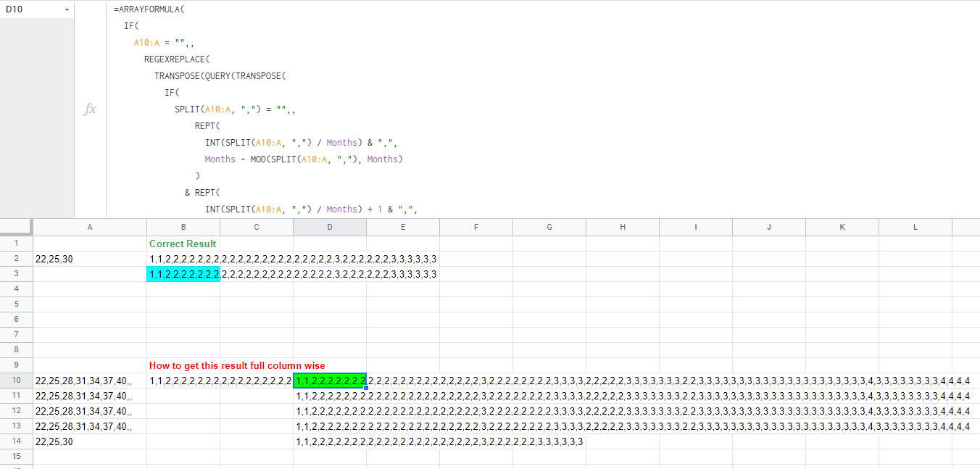Select column E header
The height and width of the screenshot is (469, 980).
click(403, 227)
